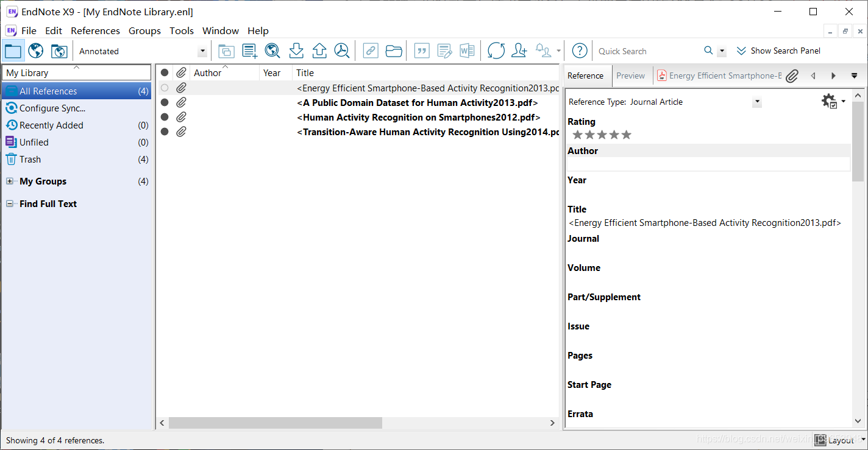Click the Open File folder icon
This screenshot has width=868, height=450.
394,51
